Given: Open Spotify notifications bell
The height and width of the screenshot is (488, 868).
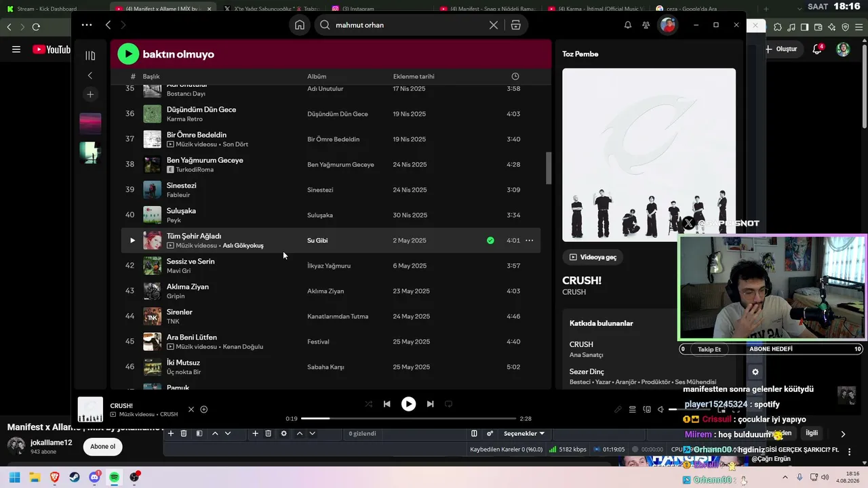Looking at the screenshot, I should pos(628,25).
